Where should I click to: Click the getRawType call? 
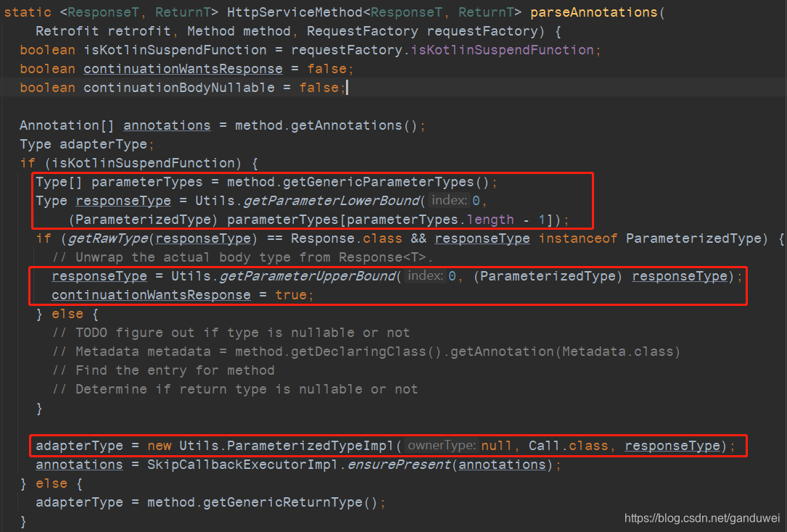(107, 238)
